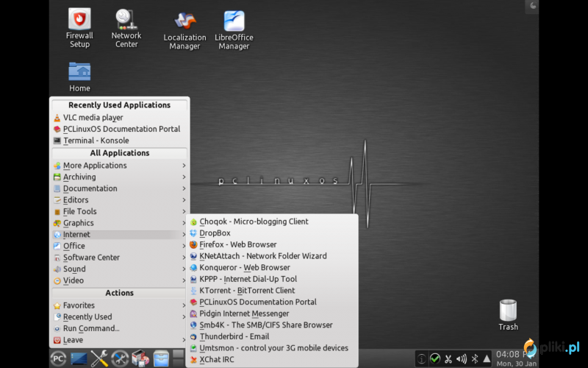Expand the Archiving submenu
Viewport: 588px width, 368px height.
pos(120,177)
